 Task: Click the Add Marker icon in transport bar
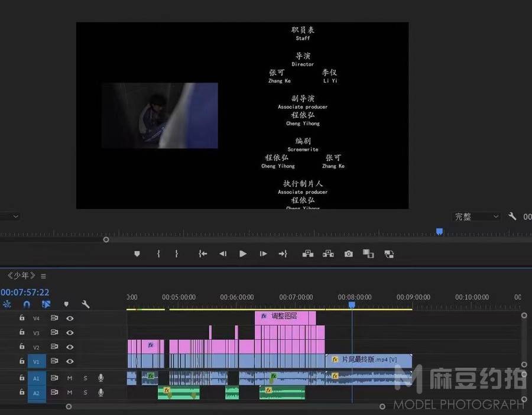[x=137, y=254]
